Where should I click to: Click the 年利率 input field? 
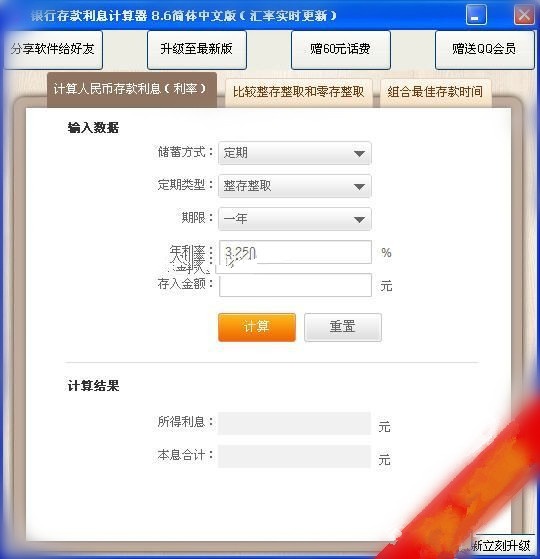[295, 252]
